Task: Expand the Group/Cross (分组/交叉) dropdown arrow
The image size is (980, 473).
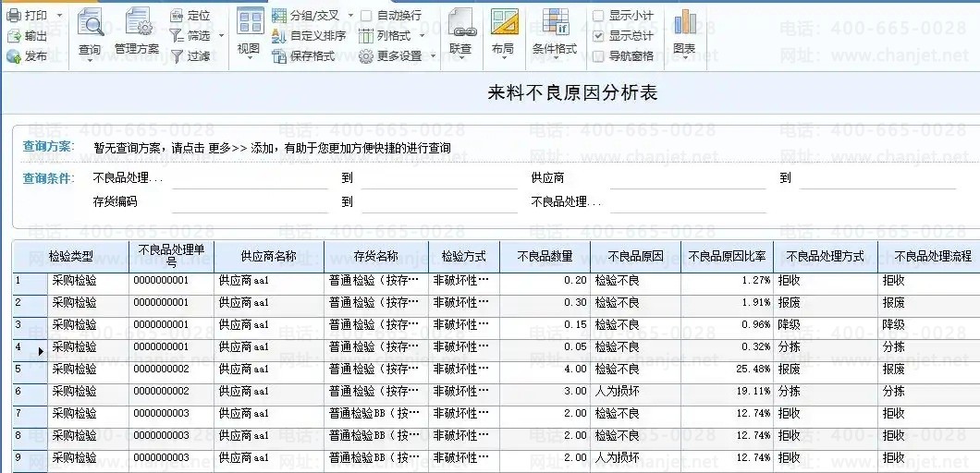Action: click(x=349, y=16)
